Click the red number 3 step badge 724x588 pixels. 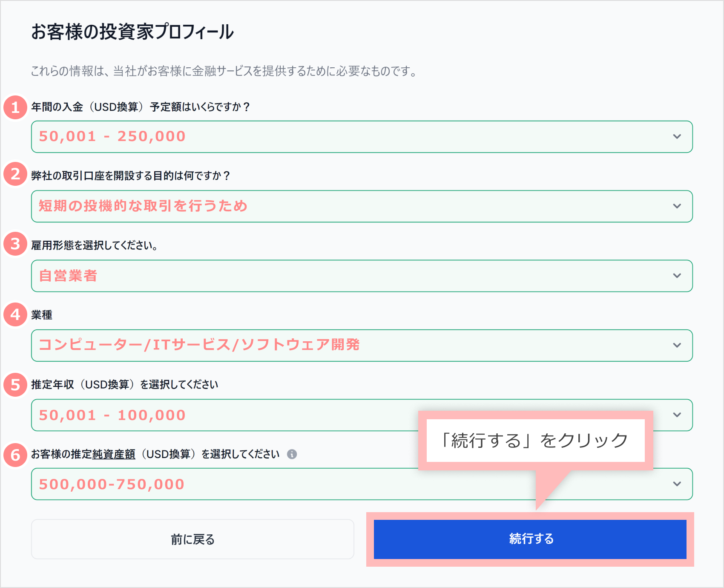[x=15, y=244]
